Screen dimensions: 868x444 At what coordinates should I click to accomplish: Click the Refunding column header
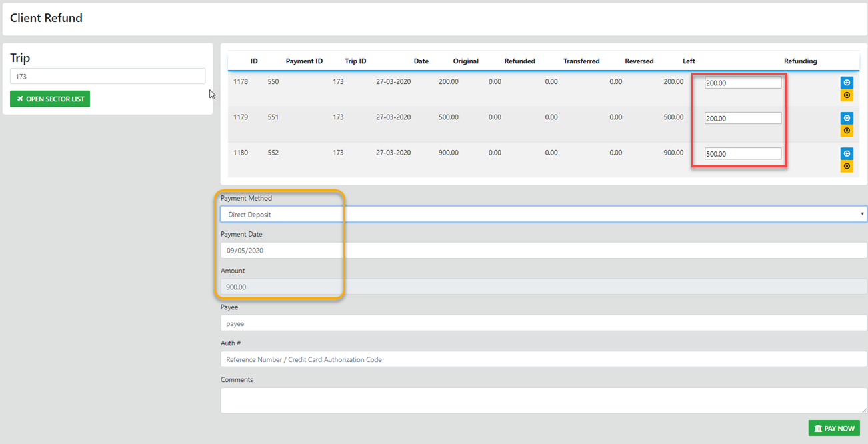(800, 61)
